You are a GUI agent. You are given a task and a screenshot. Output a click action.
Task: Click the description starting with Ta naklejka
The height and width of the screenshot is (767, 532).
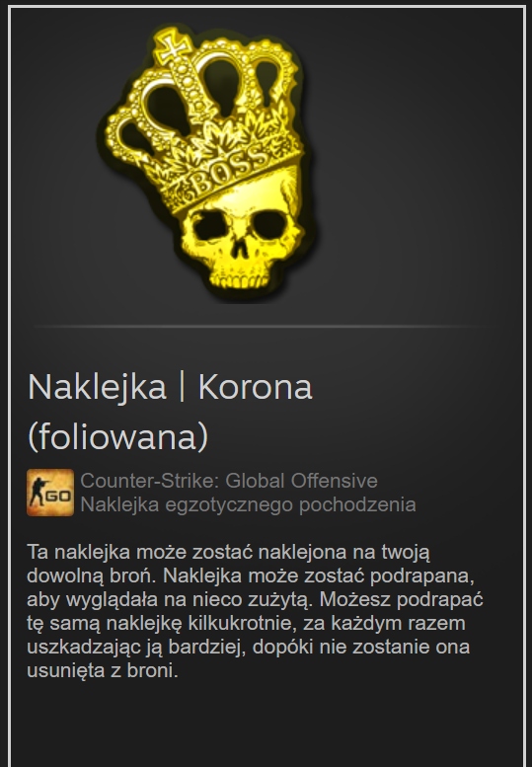click(x=255, y=611)
